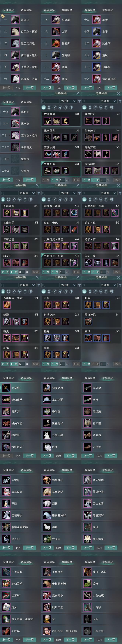
Task: Select the 九尾天狐 mount icon
Action: point(47,435)
